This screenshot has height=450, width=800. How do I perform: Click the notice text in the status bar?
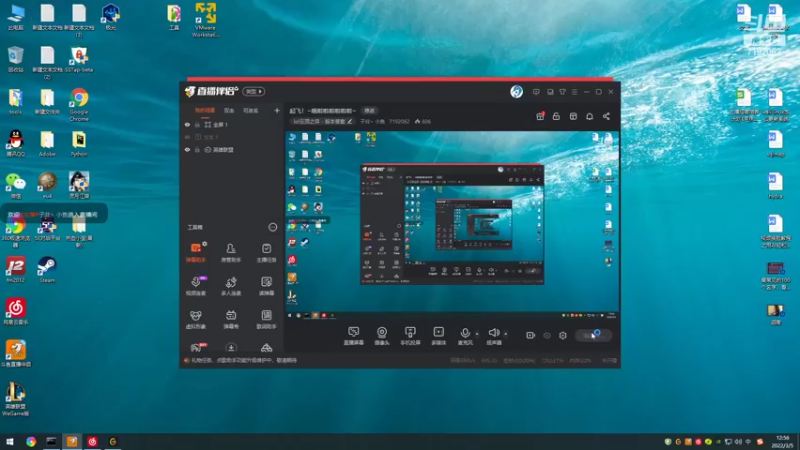click(243, 360)
